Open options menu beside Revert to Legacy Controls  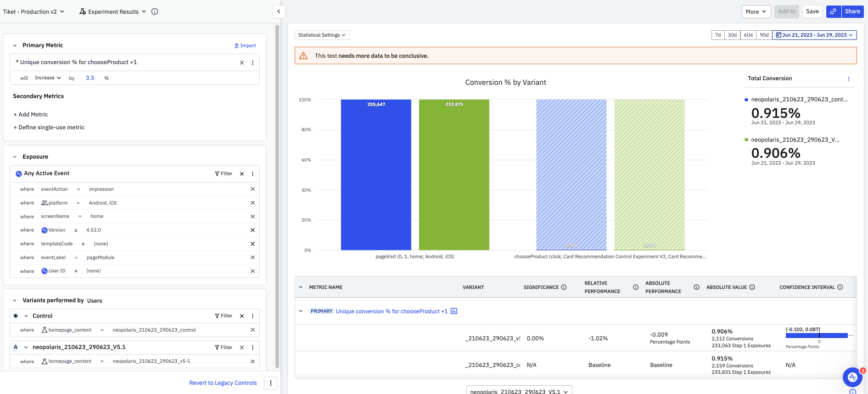pyautogui.click(x=271, y=383)
